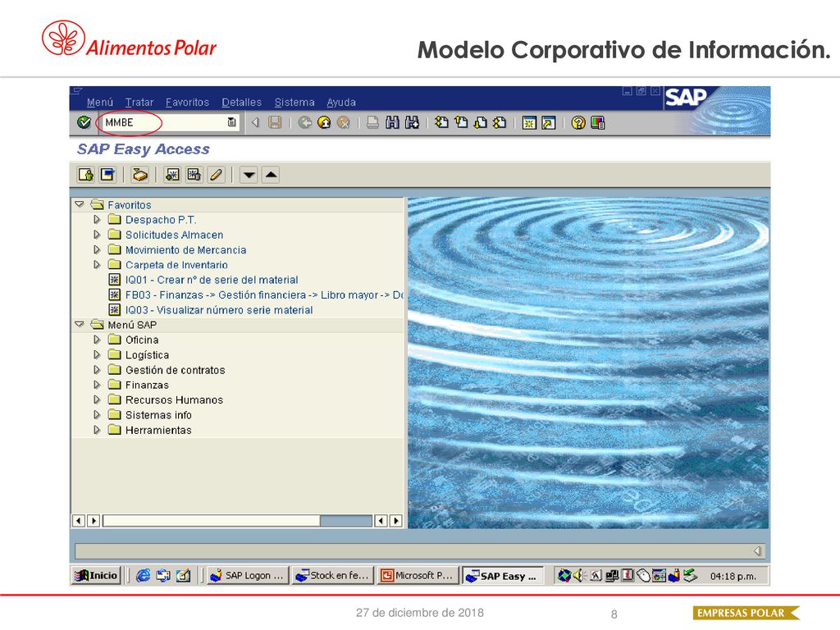
Task: Go to Last Page icon
Action: [x=500, y=123]
